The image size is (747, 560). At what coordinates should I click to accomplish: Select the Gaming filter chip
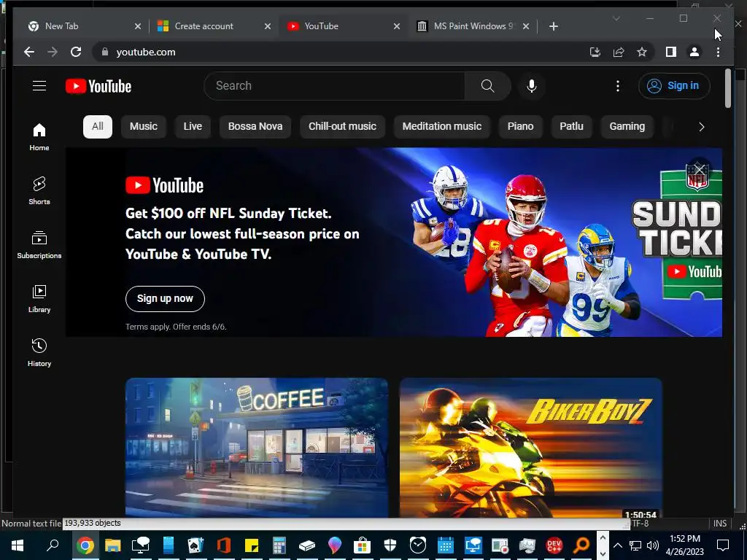[627, 127]
